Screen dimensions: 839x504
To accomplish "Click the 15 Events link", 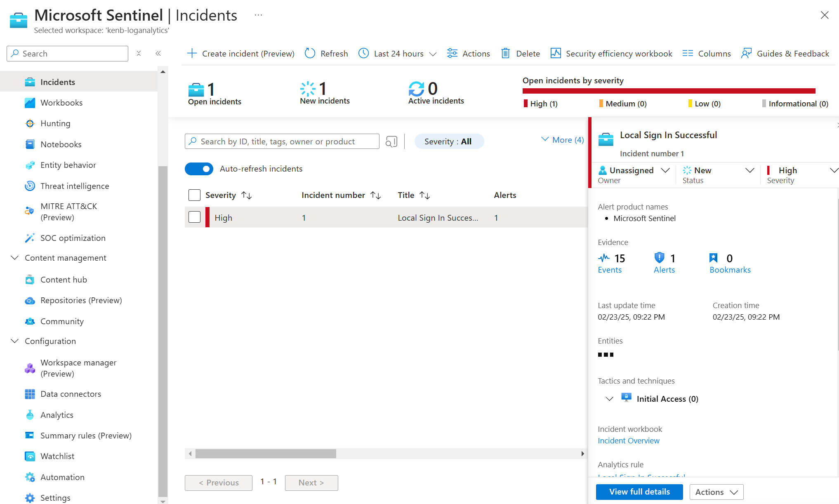I will click(612, 264).
